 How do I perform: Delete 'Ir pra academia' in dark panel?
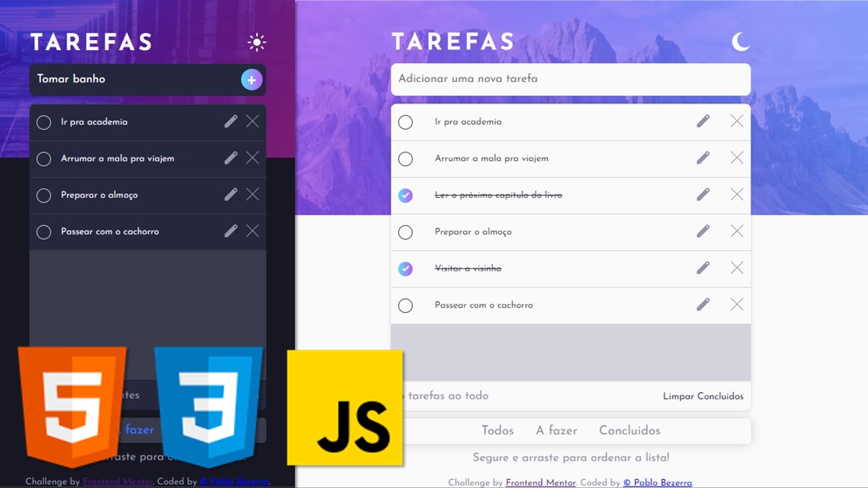point(252,121)
